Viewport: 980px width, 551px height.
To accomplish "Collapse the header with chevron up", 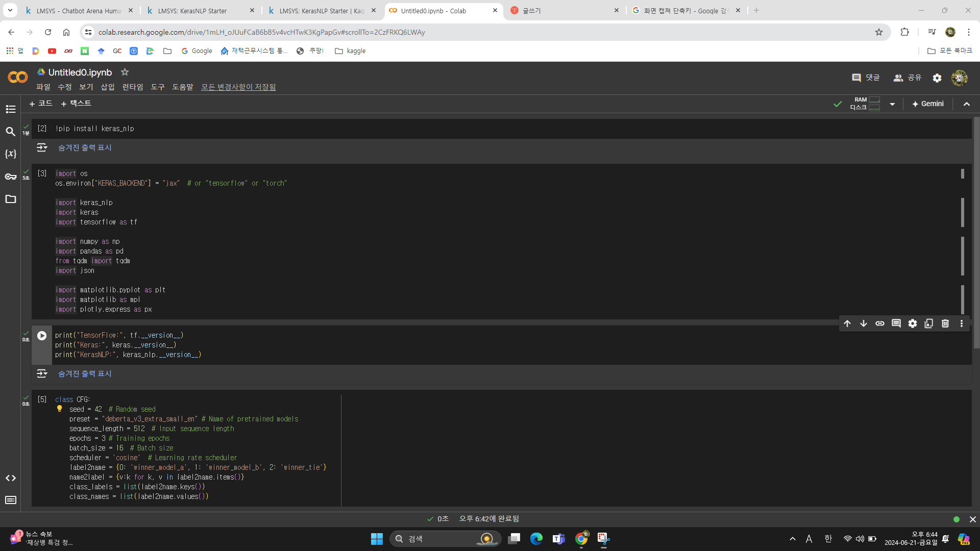I will coord(966,104).
